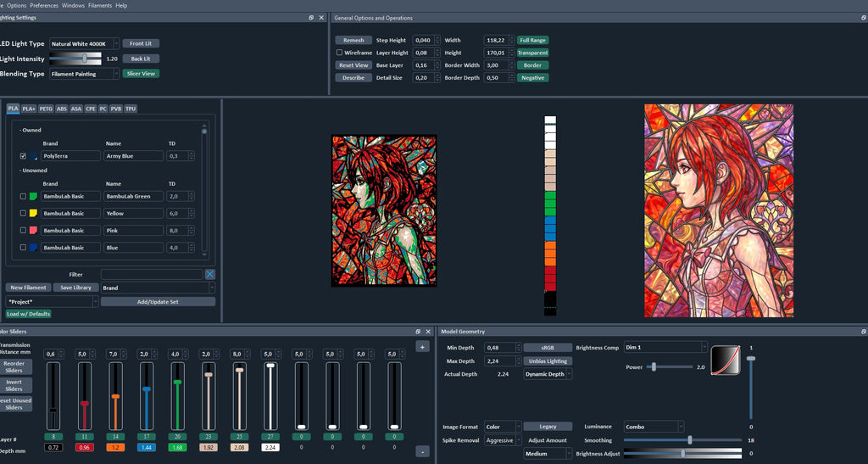The height and width of the screenshot is (464, 868).
Task: Open the LED Light Type dropdown
Action: point(84,44)
